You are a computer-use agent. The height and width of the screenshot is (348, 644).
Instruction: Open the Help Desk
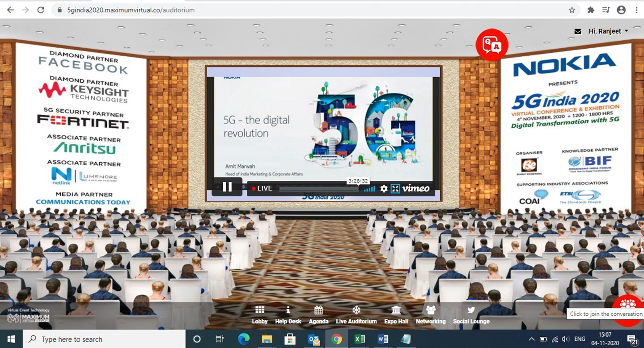coord(288,315)
